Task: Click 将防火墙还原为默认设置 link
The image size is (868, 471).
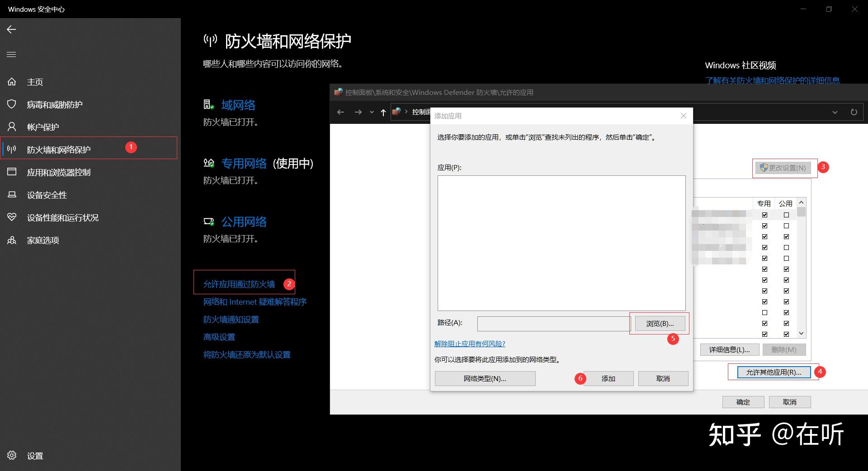Action: coord(247,354)
